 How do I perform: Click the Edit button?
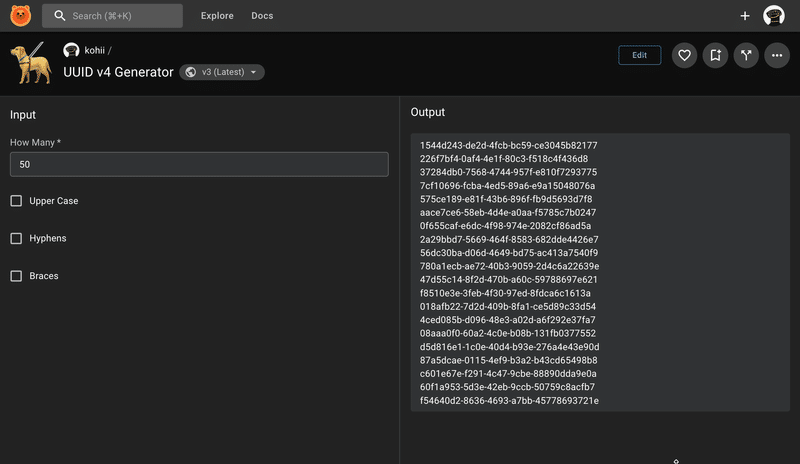pos(639,55)
